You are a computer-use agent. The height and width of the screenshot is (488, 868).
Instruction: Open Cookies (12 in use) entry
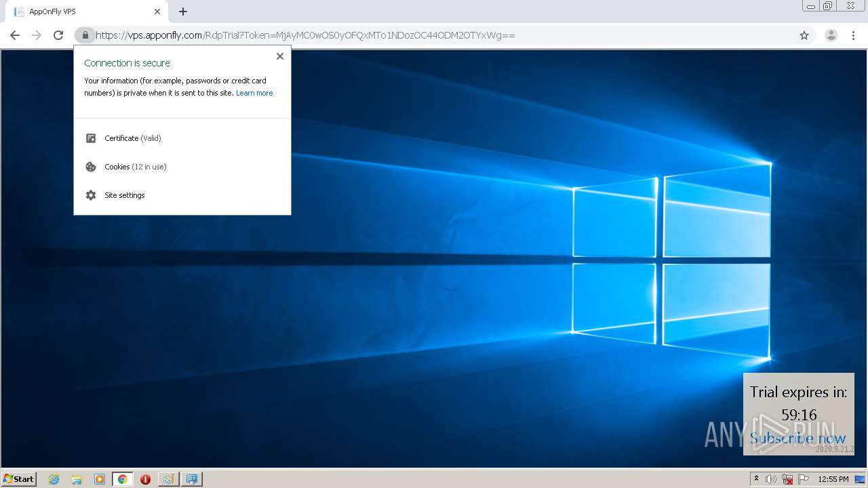(182, 167)
